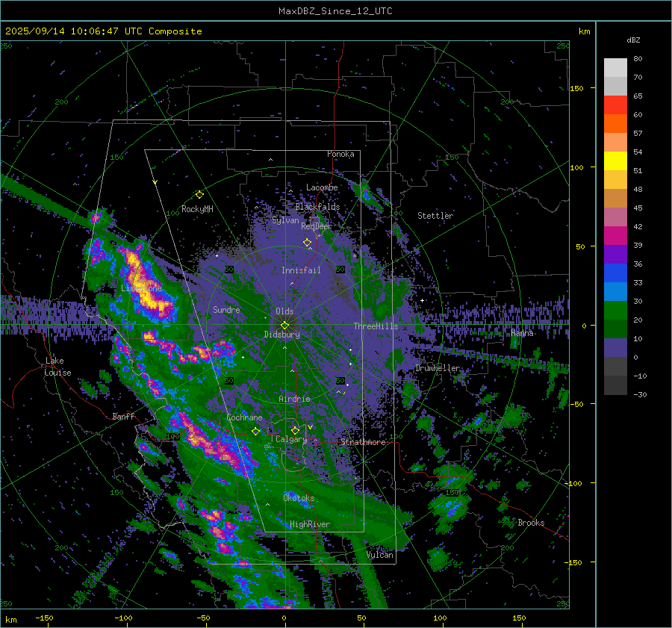This screenshot has height=628, width=672.
Task: Select the purple 36-39 dBZ legend swatch
Action: [615, 255]
